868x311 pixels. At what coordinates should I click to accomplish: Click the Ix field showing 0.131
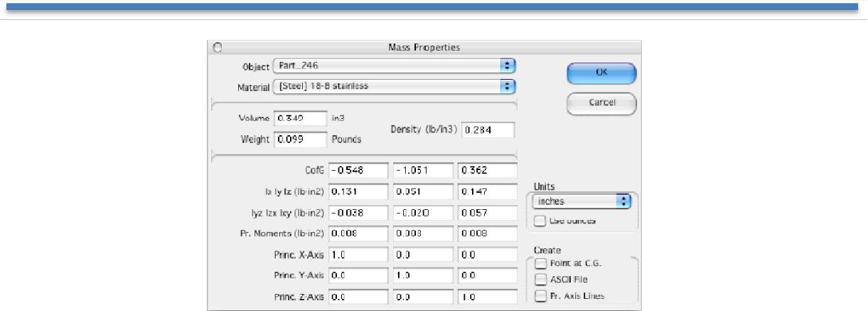[x=359, y=191]
